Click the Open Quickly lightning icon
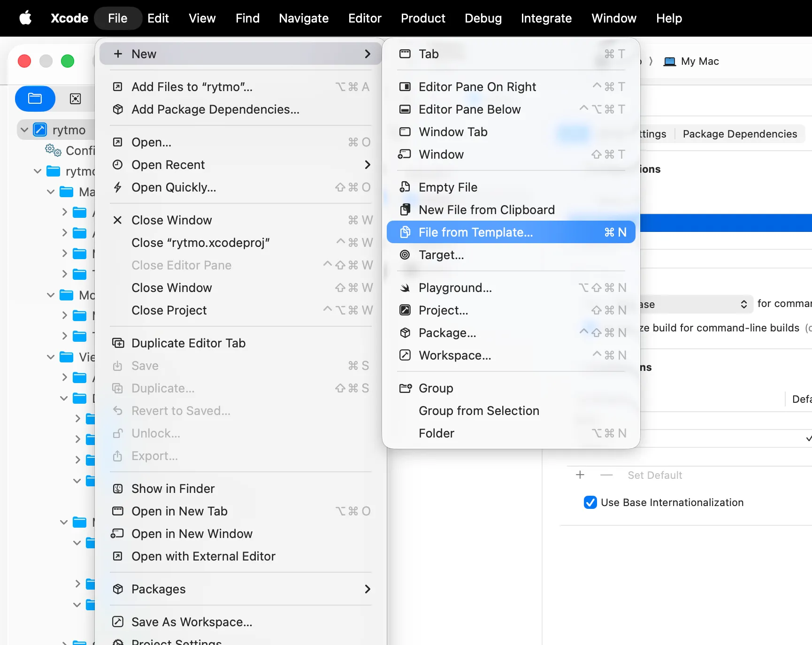 pyautogui.click(x=118, y=187)
